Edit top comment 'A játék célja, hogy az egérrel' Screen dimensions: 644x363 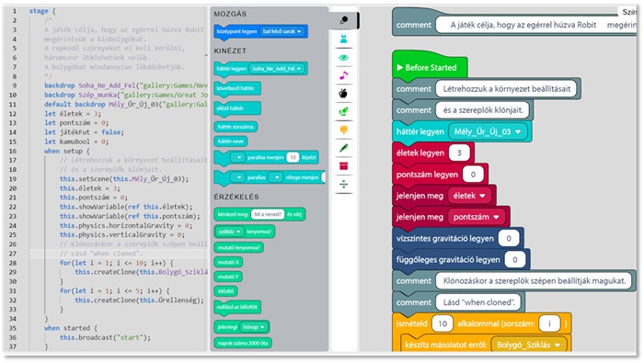[x=536, y=25]
